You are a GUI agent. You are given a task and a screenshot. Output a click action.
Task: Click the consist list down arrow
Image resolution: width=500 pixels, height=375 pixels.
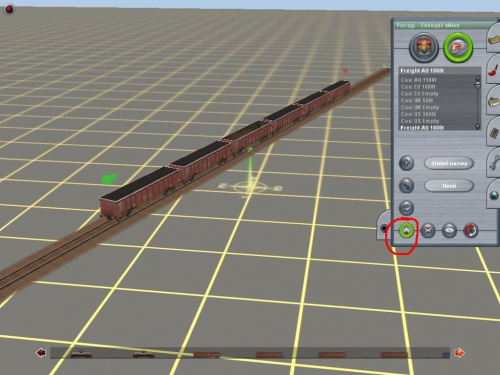click(478, 127)
